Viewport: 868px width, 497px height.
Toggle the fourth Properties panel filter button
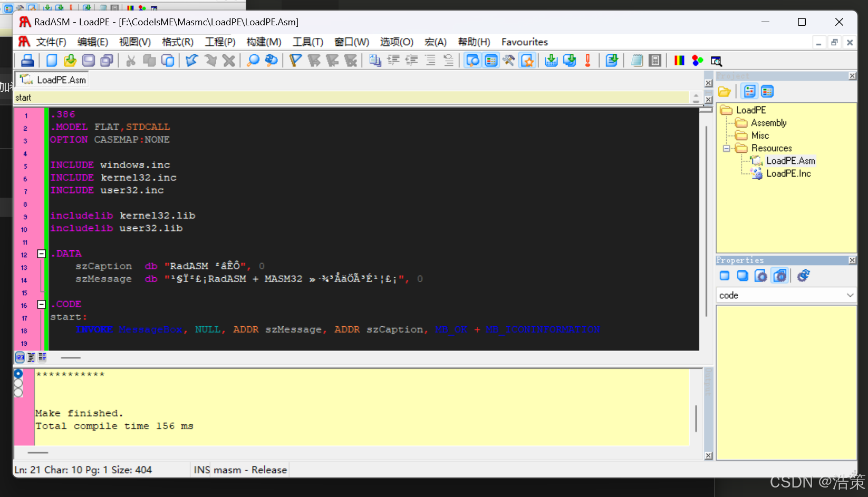780,276
